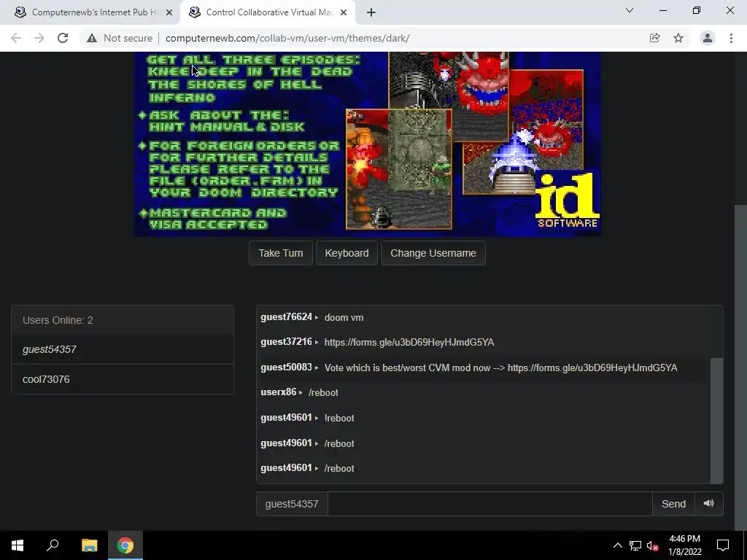Go back using the browser back arrow
Image resolution: width=747 pixels, height=560 pixels.
16,38
